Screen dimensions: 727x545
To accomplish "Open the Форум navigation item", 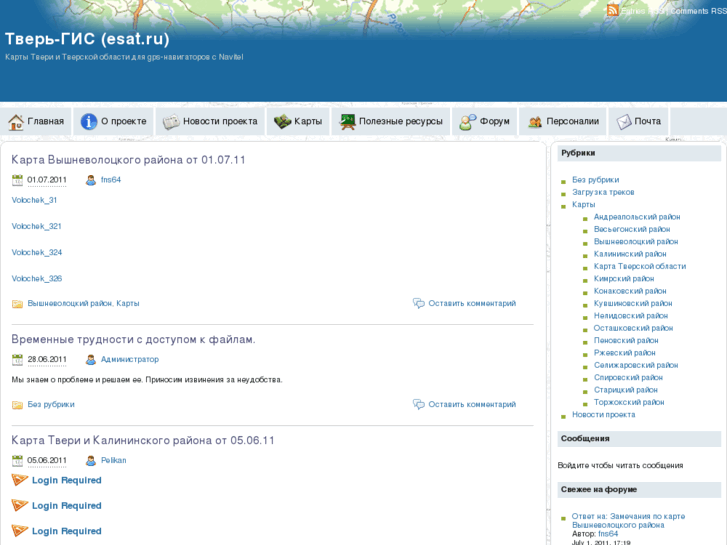I will pos(485,122).
